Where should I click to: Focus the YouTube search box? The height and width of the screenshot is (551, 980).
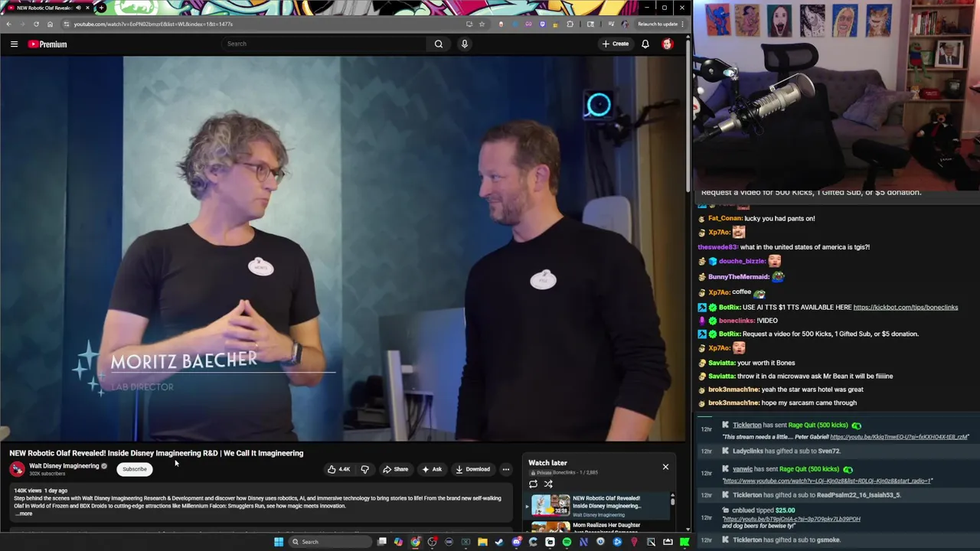click(325, 44)
